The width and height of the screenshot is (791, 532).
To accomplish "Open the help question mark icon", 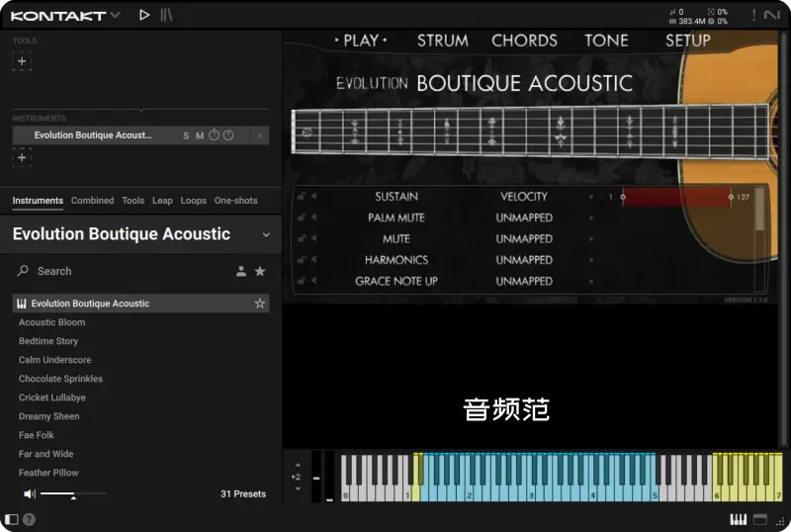I will pyautogui.click(x=29, y=519).
